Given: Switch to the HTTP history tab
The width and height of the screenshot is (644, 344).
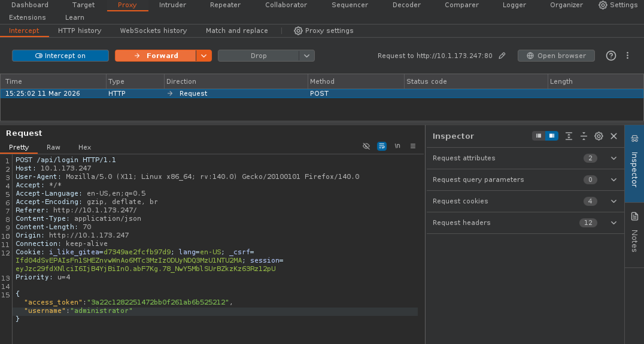Looking at the screenshot, I should (x=80, y=31).
